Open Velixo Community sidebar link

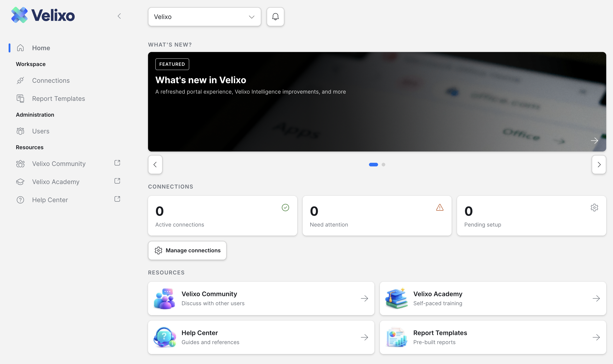tap(59, 164)
